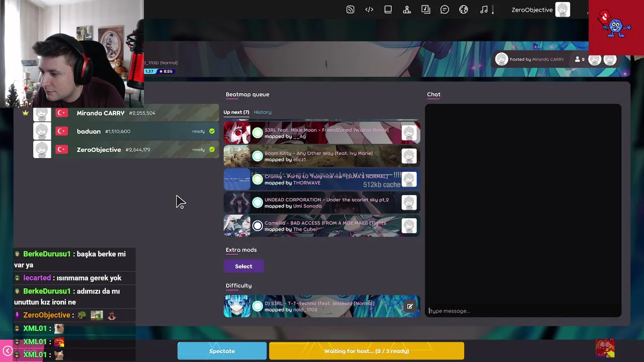Select the S3RL FriendZoned queue item
The width and height of the screenshot is (644, 362).
pos(321,133)
